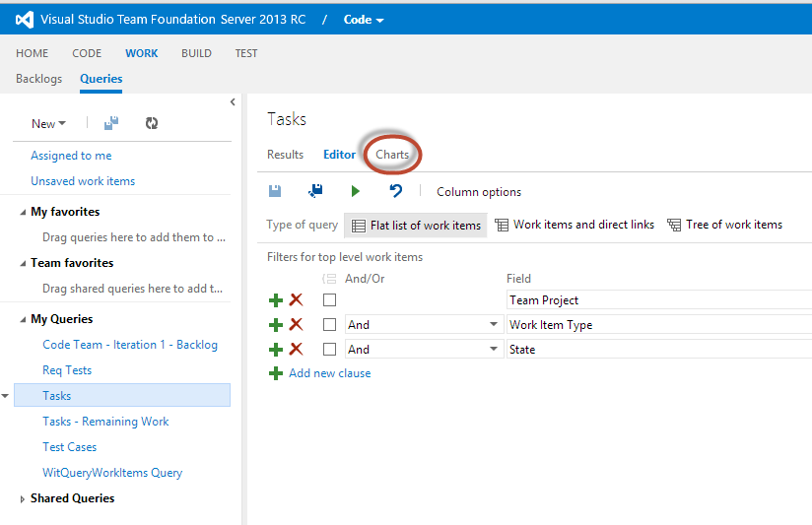
Task: Click the State field box
Action: (659, 350)
